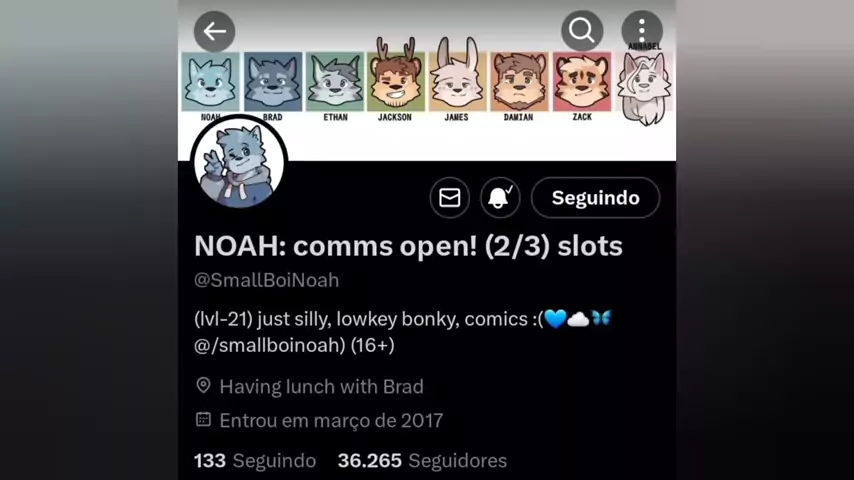Click the location pin icon near Brad text
The width and height of the screenshot is (854, 480).
click(x=203, y=386)
